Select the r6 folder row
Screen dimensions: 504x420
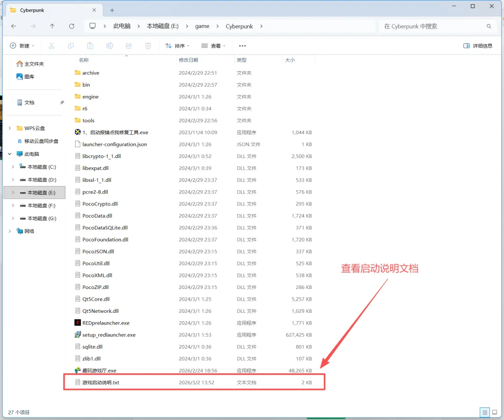tap(194, 109)
